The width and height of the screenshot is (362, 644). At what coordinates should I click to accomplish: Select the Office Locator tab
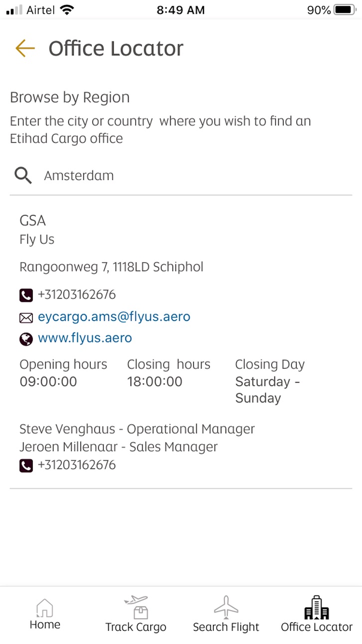tap(317, 615)
